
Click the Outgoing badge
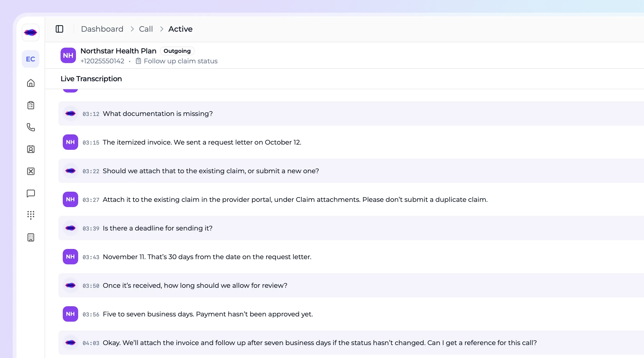177,51
